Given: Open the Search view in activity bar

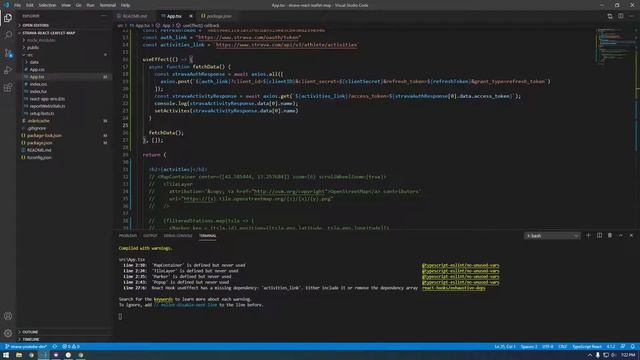Looking at the screenshot, I should coord(8,36).
